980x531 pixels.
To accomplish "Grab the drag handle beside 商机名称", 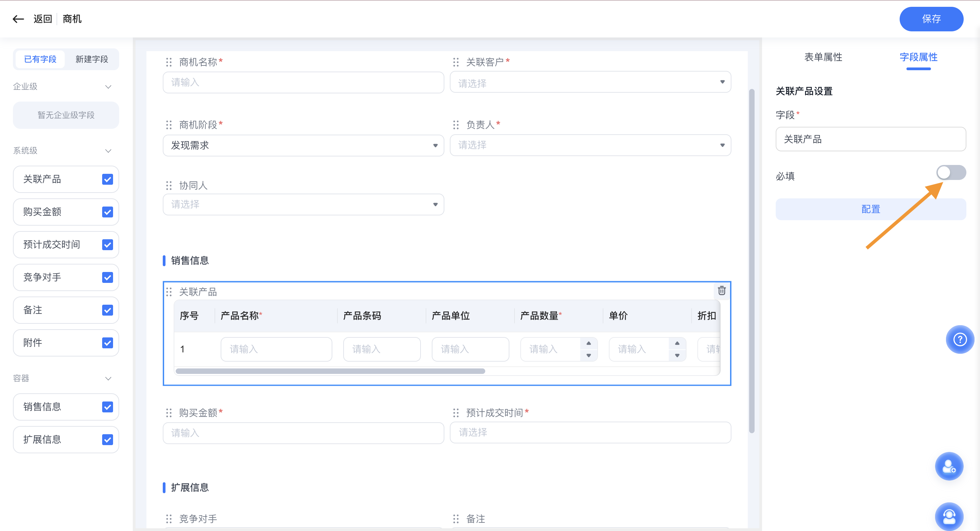I will (169, 62).
